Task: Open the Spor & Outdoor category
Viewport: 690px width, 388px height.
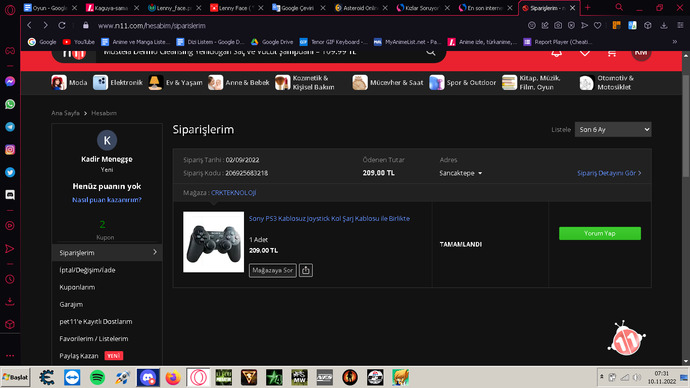Action: pyautogui.click(x=463, y=82)
